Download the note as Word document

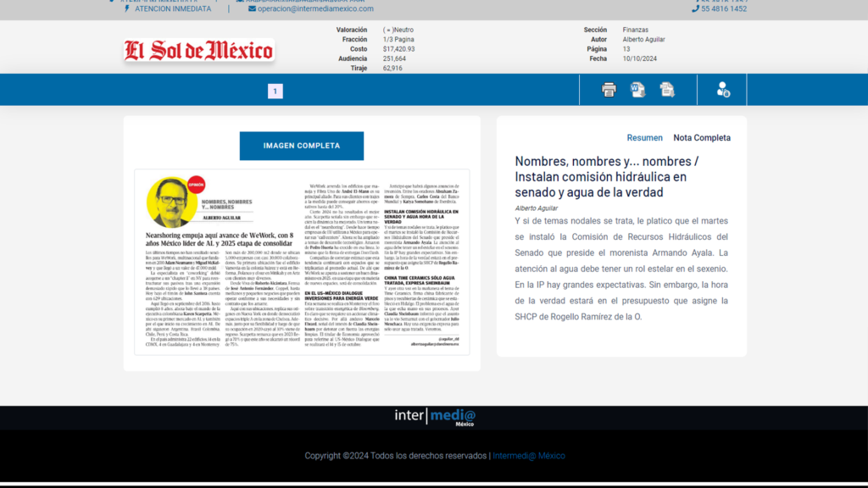click(637, 90)
